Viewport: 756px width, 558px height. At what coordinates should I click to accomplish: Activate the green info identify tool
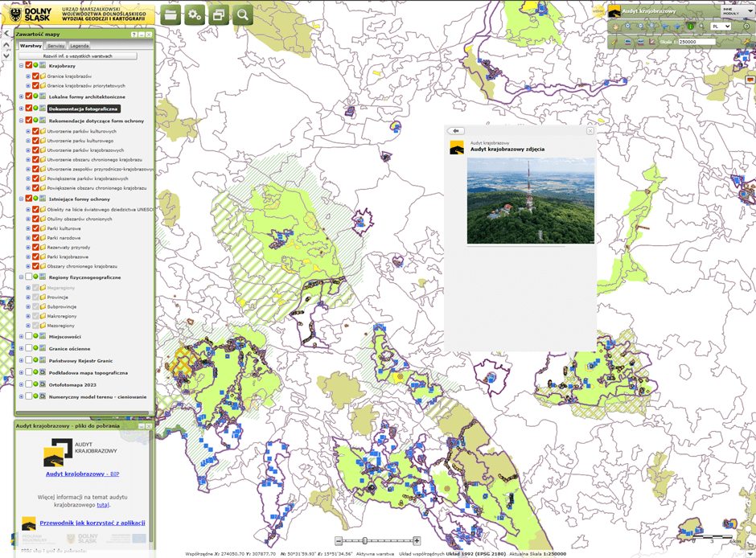pos(690,27)
